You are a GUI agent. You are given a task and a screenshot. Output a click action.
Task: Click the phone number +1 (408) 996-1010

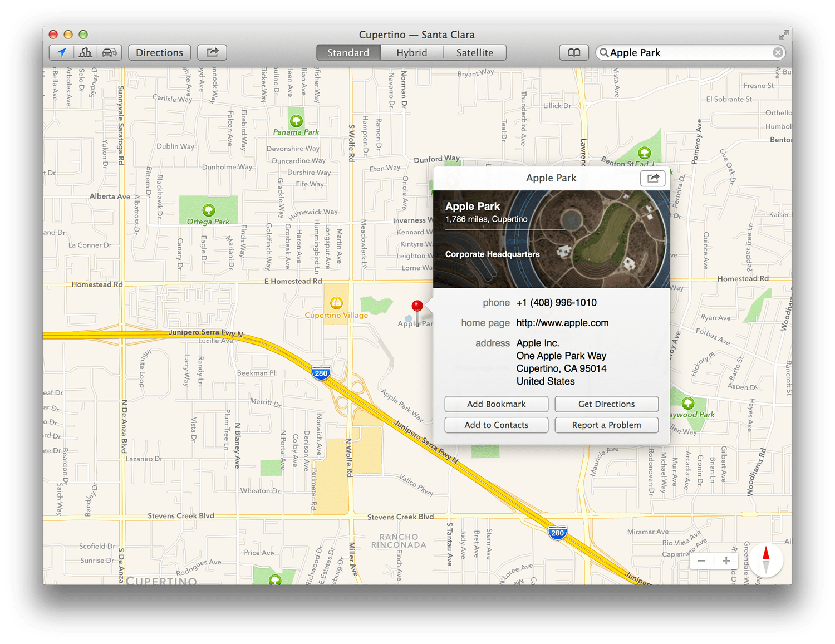pyautogui.click(x=556, y=303)
